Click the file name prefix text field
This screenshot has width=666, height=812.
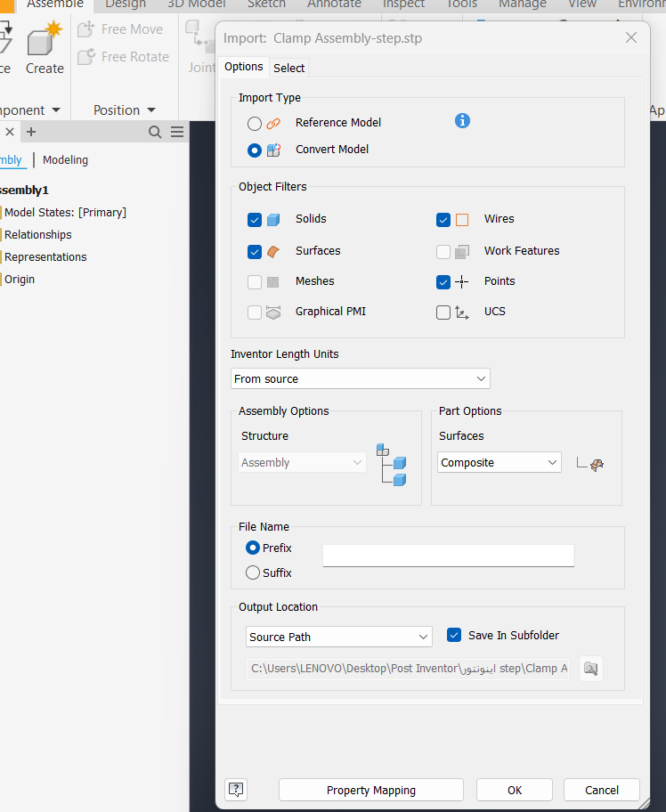(x=449, y=556)
